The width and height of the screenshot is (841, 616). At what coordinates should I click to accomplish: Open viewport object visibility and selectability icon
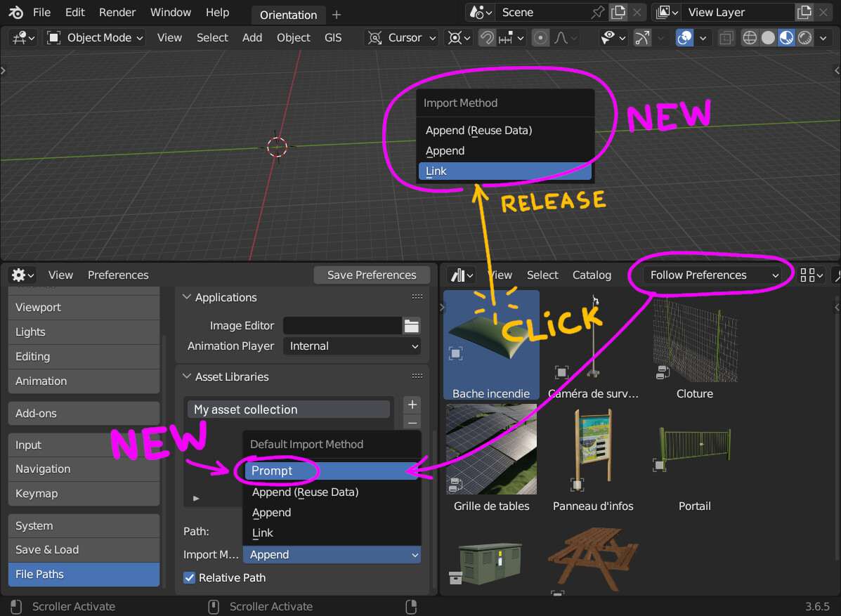coord(613,37)
